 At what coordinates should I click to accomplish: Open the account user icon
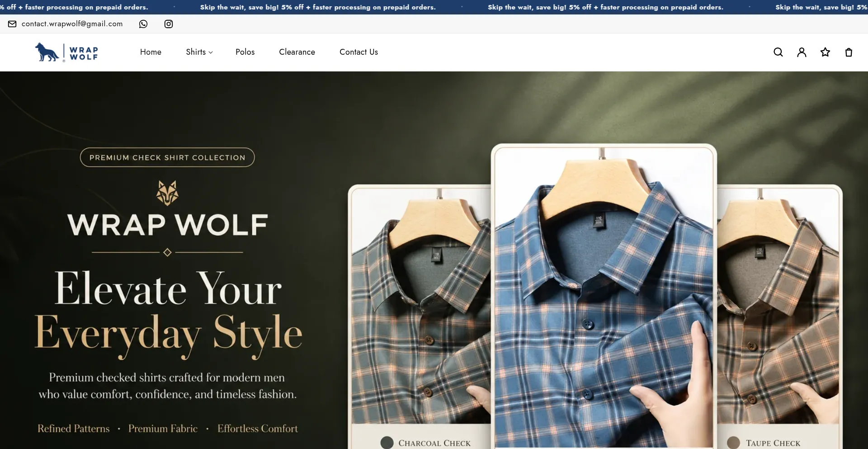click(802, 52)
